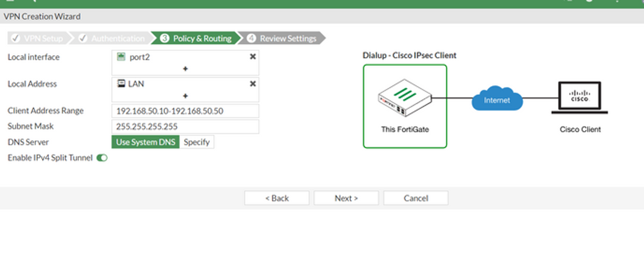Click the FortiGate device icon in diagram
644x275 pixels.
[404, 98]
